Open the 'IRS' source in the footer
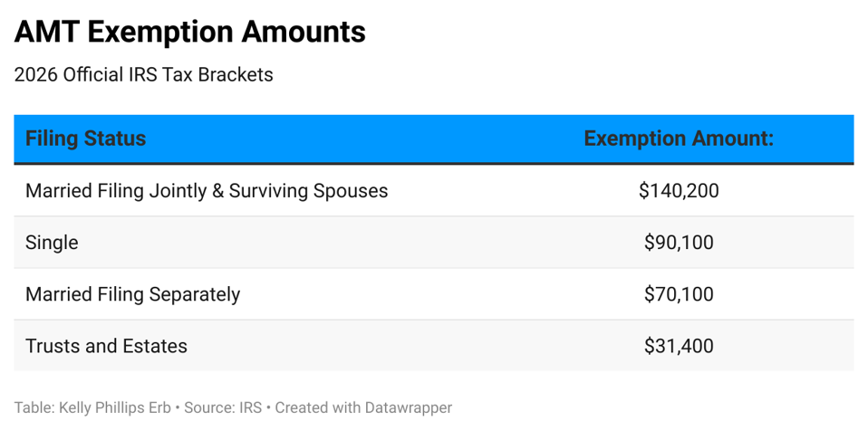Image resolution: width=868 pixels, height=431 pixels. (251, 408)
